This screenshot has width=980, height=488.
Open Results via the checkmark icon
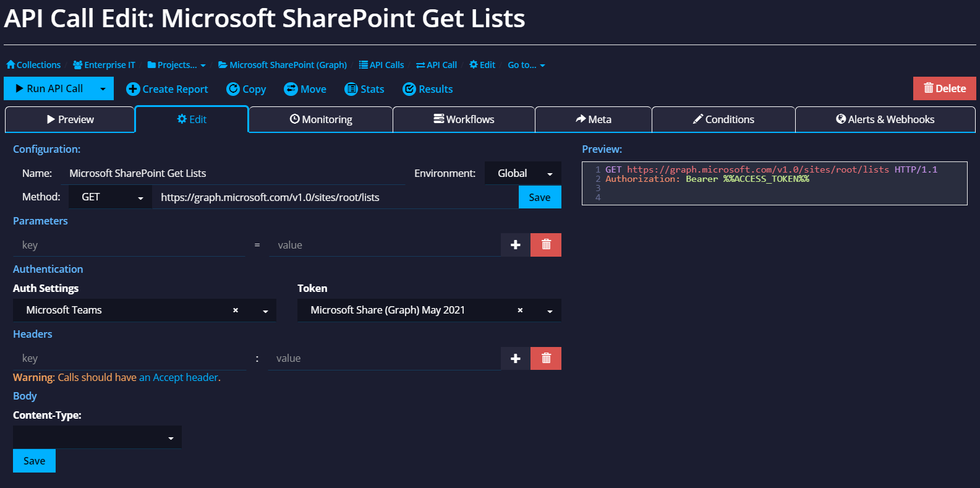[x=409, y=89]
